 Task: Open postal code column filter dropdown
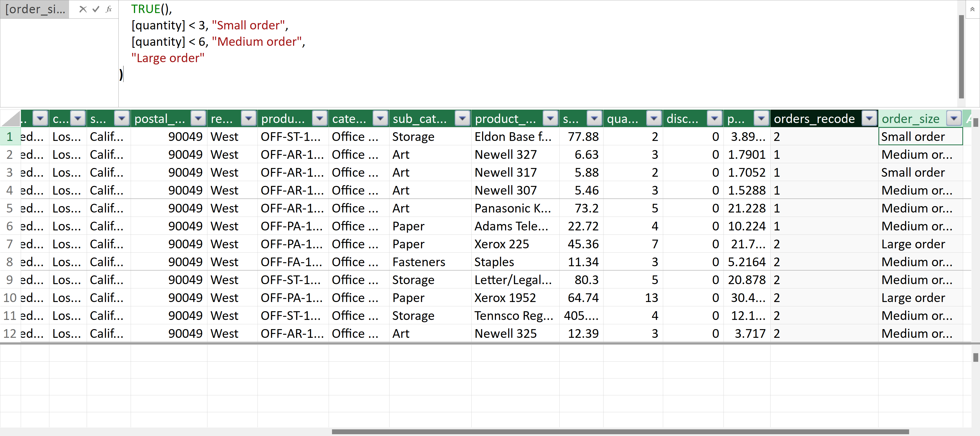tap(198, 119)
